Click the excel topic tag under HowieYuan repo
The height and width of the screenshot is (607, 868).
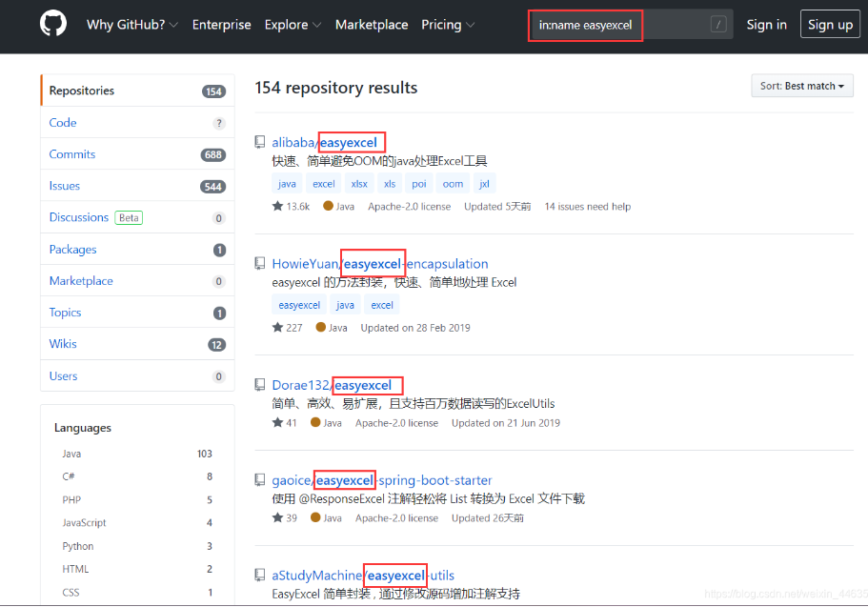(382, 305)
